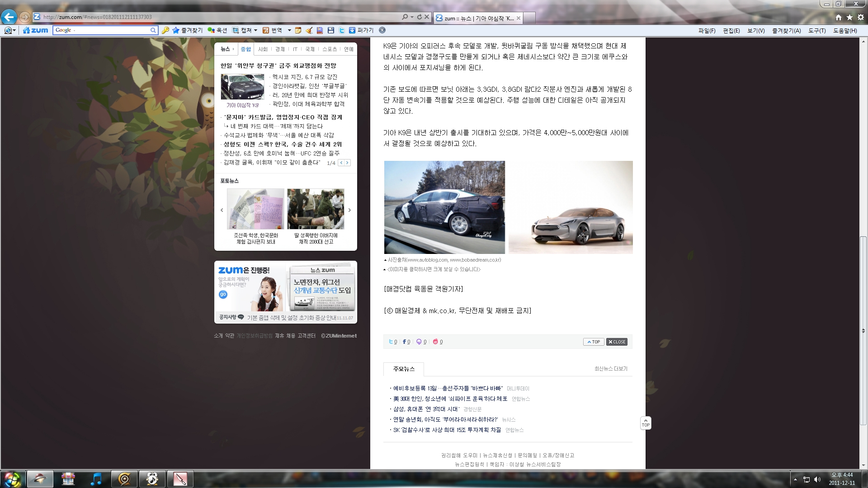
Task: Open the 최신뉴스 더보기 link
Action: pos(611,369)
